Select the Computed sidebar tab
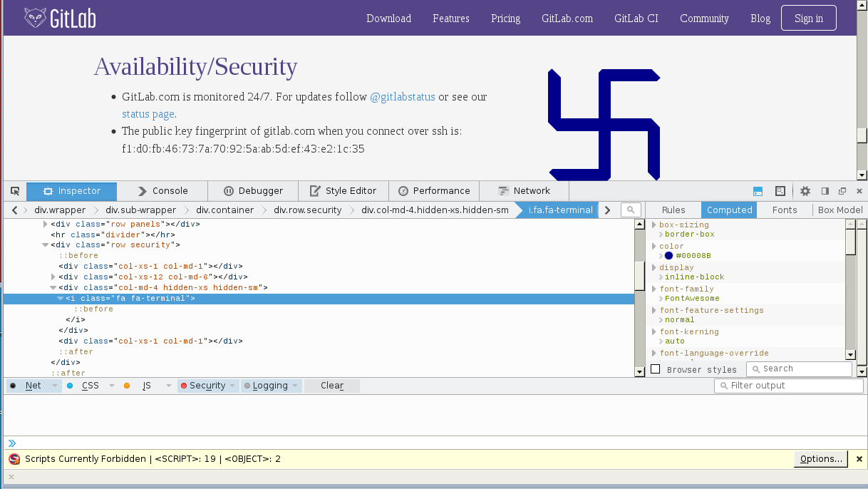The image size is (868, 489). pos(729,210)
